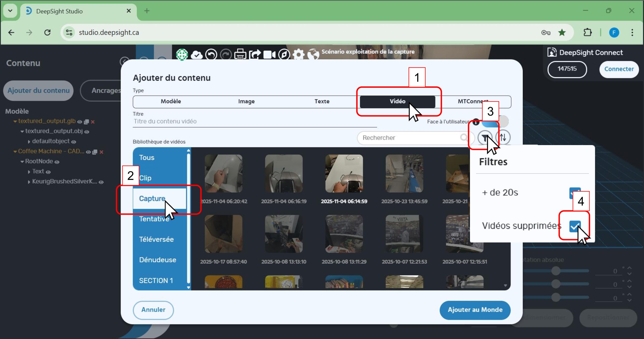Click the cloud save status icon

(196, 54)
